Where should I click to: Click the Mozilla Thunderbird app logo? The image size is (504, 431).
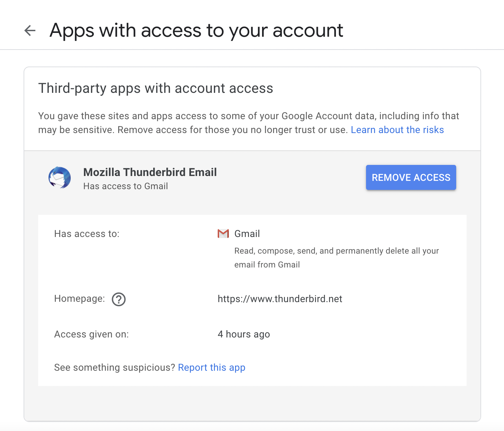[x=60, y=178]
